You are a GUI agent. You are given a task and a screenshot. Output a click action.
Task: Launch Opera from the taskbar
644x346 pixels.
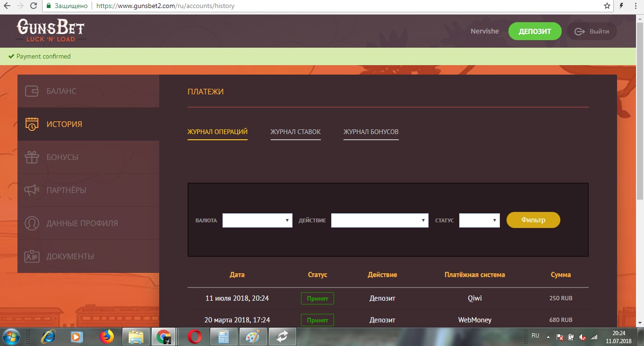pyautogui.click(x=195, y=337)
